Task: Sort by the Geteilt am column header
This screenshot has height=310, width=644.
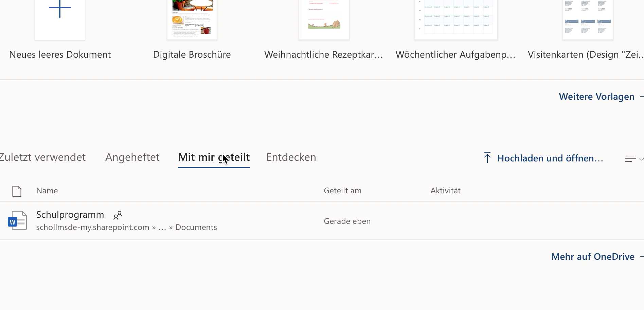Action: [x=342, y=191]
